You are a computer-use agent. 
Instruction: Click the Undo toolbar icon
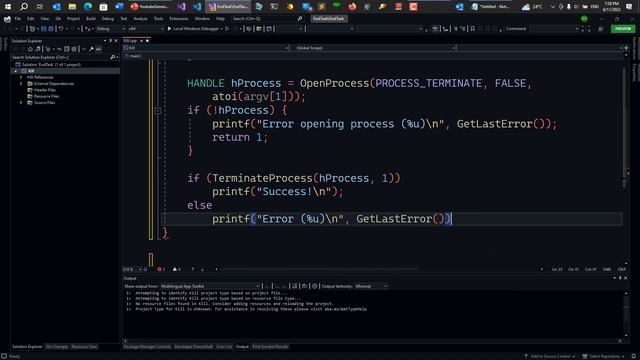61,29
